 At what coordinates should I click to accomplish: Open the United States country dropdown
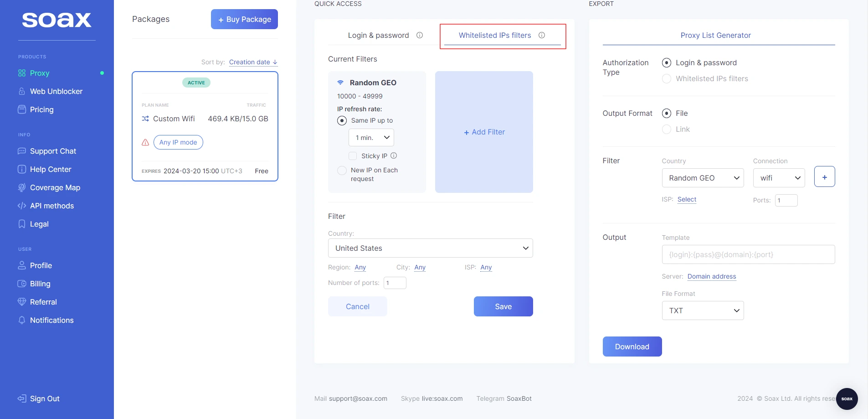pos(430,248)
